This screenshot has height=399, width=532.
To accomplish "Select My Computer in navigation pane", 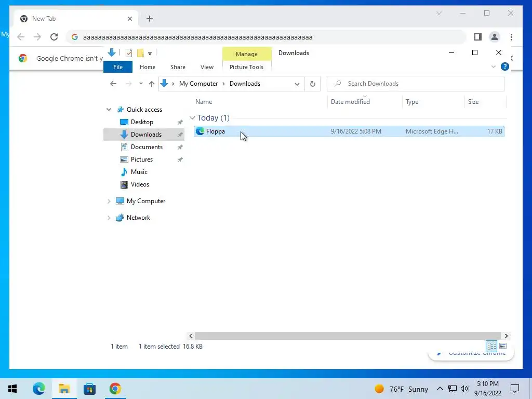I will pyautogui.click(x=146, y=201).
